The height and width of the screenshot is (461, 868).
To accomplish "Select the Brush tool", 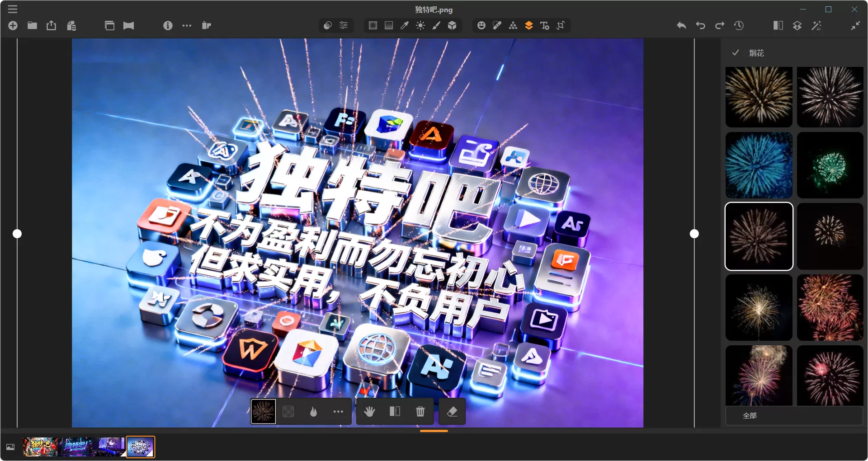I will coord(436,26).
